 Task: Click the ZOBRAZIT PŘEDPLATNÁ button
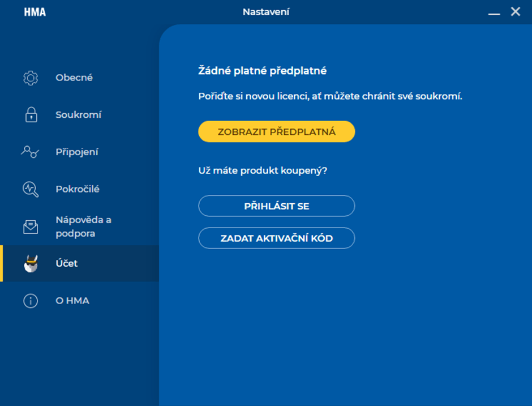pos(276,131)
